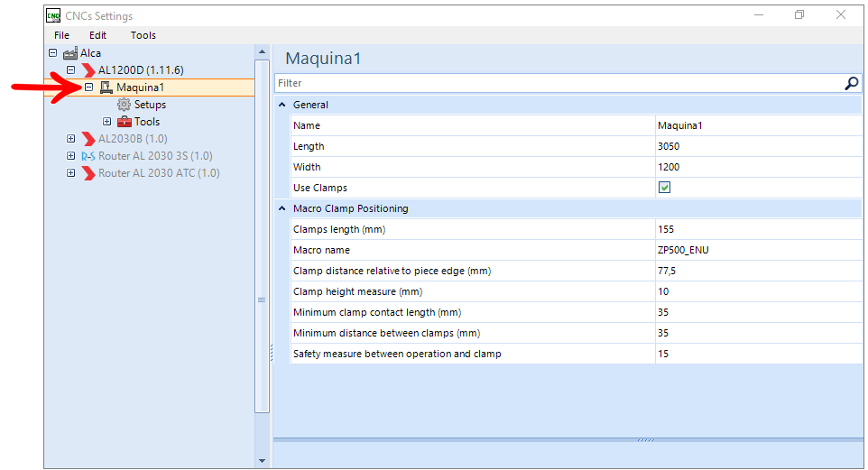
Task: Collapse the Alca root node
Action: pyautogui.click(x=52, y=53)
